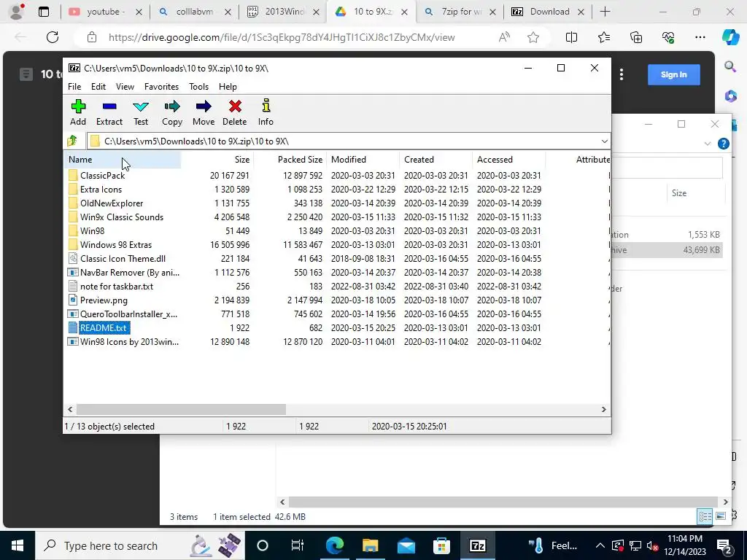Show hidden system tray icons

click(x=600, y=545)
